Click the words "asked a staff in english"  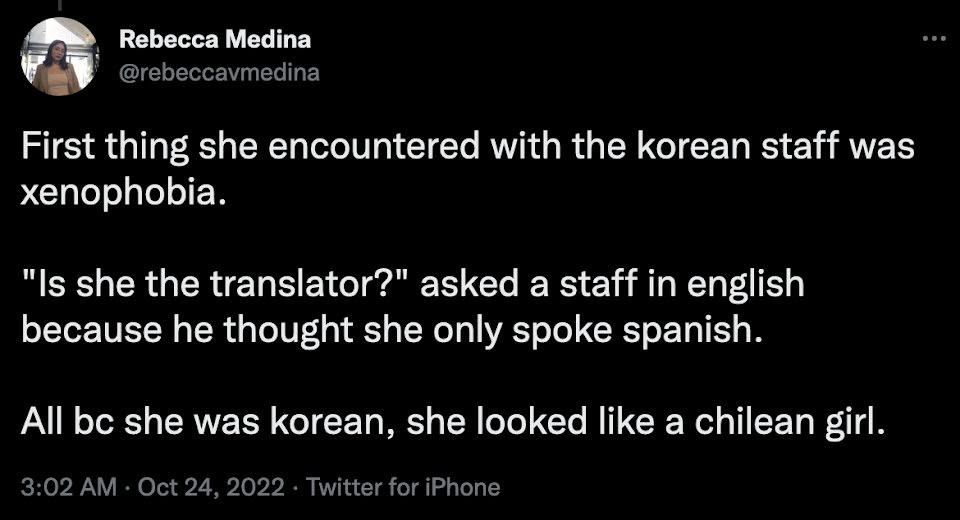612,284
